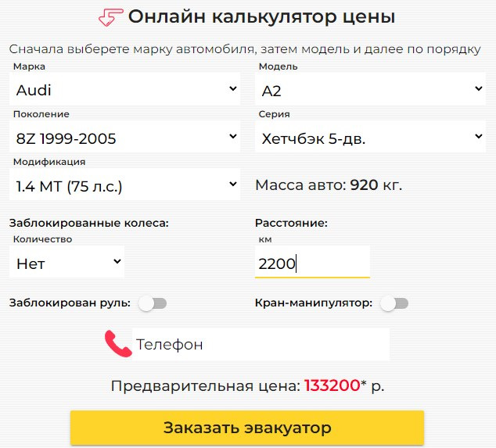Click the instruction text starting with Сначала

(x=246, y=49)
